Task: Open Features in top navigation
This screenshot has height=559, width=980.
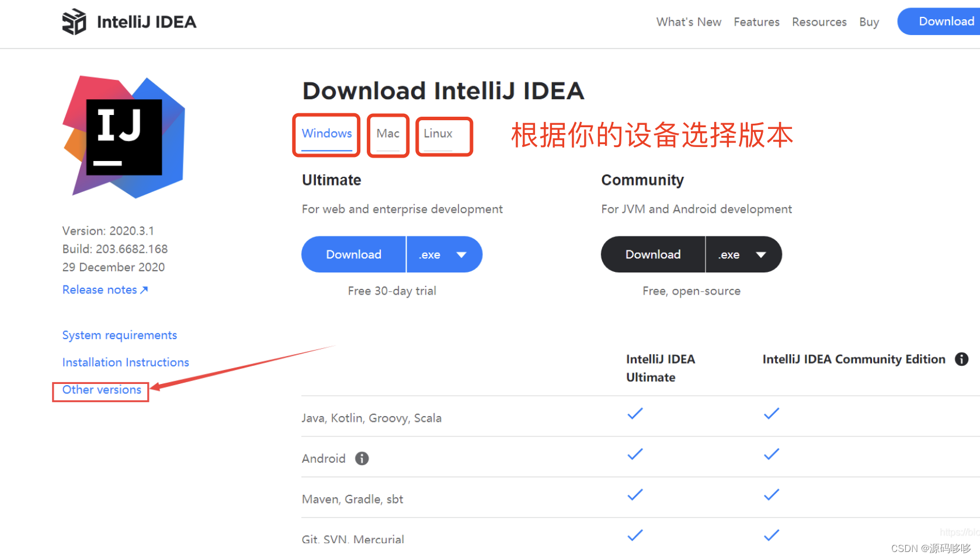Action: tap(756, 22)
